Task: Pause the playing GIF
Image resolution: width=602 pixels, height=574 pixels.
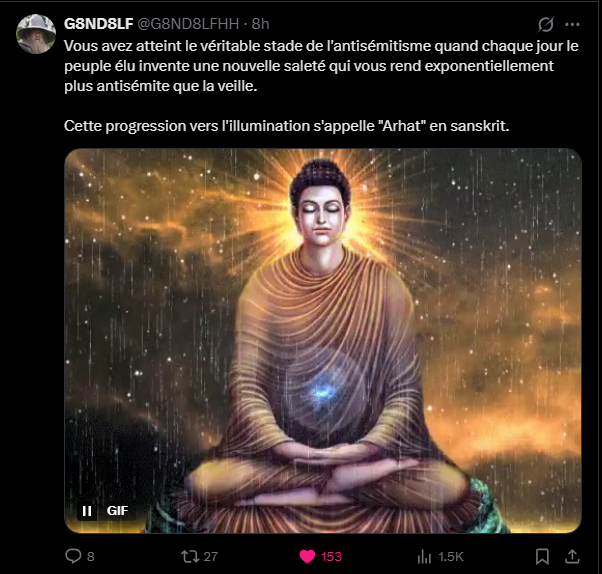Action: pos(87,511)
